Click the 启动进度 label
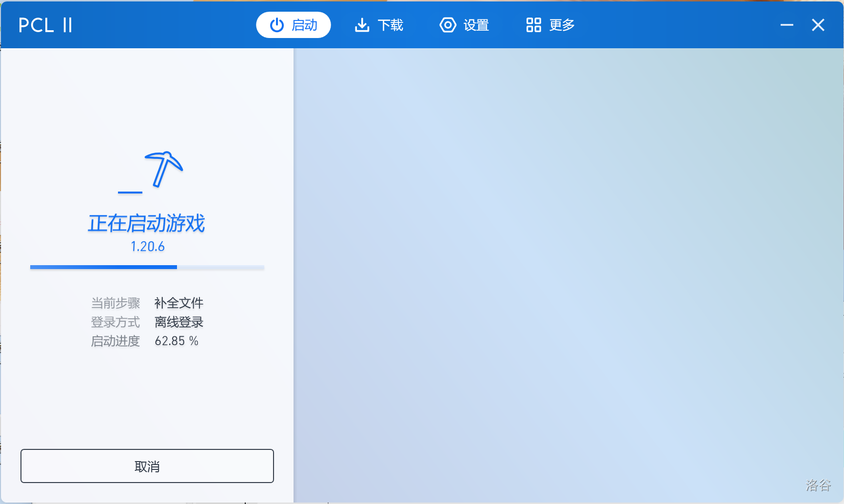Viewport: 844px width, 504px height. click(116, 341)
